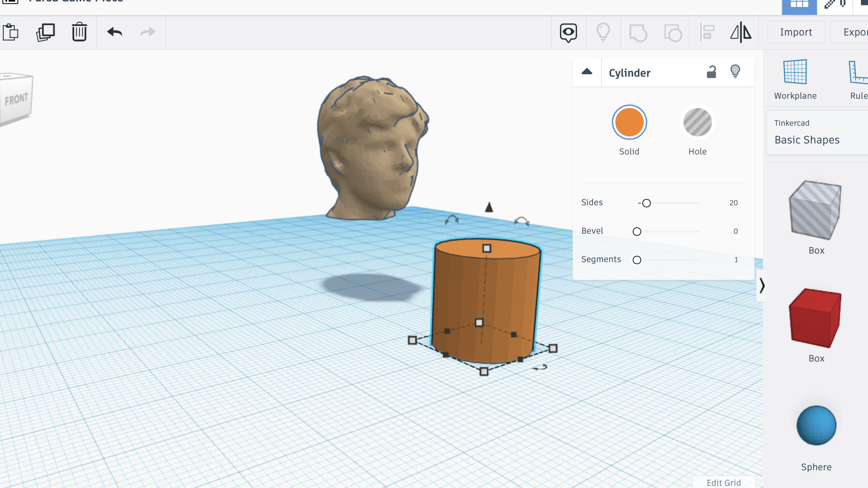Hide the Cylinder using lightbulb icon
The height and width of the screenshot is (488, 868).
(x=735, y=71)
